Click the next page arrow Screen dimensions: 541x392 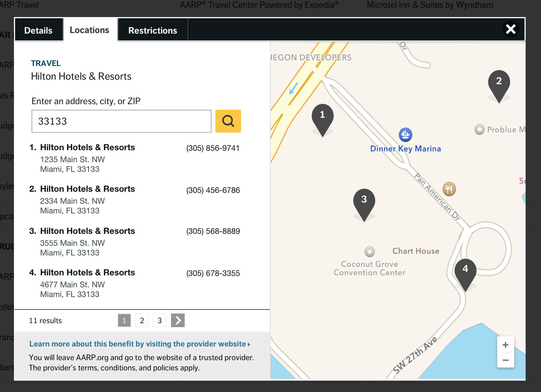(178, 320)
